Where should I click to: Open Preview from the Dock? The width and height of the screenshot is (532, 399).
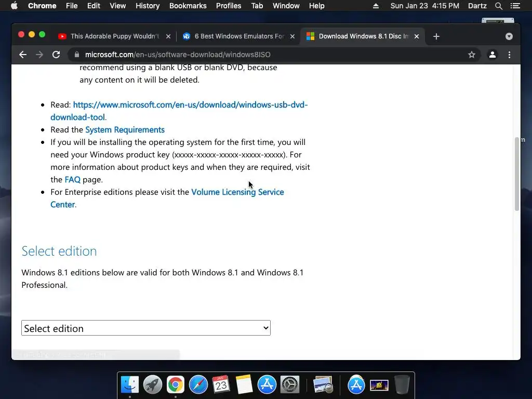tap(323, 385)
